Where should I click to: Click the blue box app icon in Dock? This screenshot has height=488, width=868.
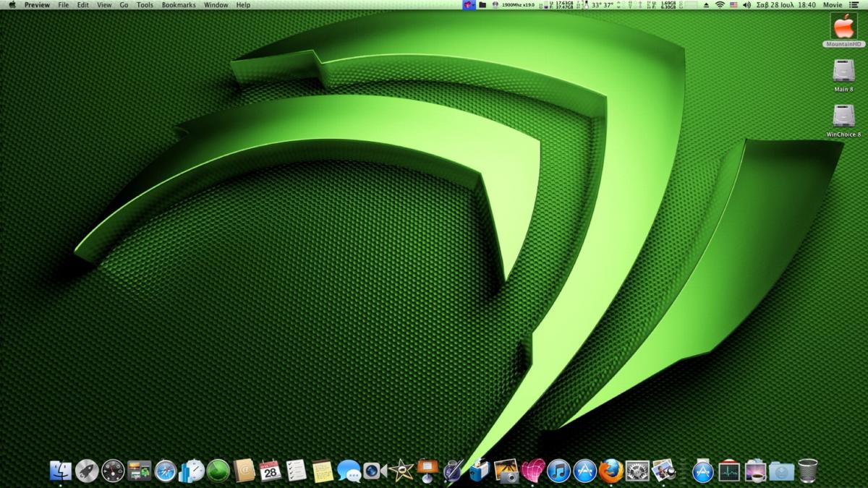[x=480, y=471]
